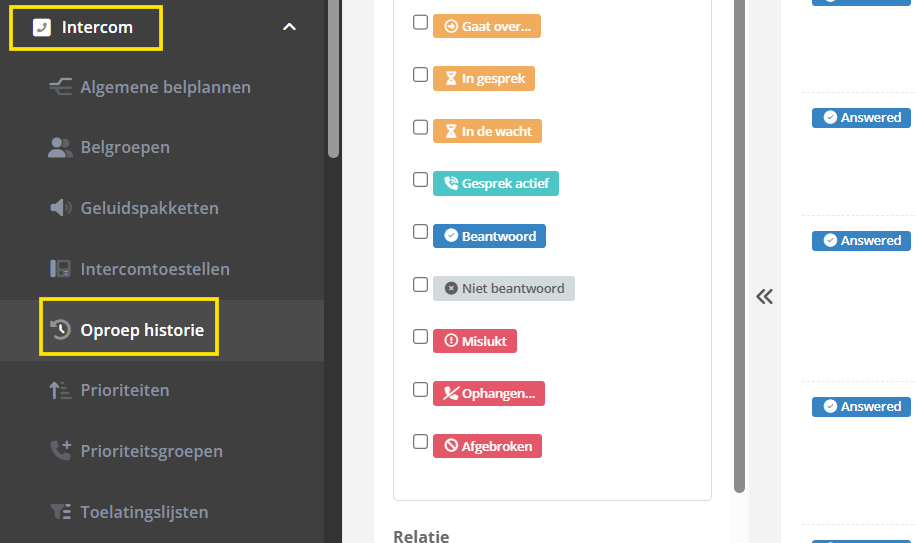Click the Oproep historie clock icon
Viewport: 916px width, 543px height.
tap(60, 330)
